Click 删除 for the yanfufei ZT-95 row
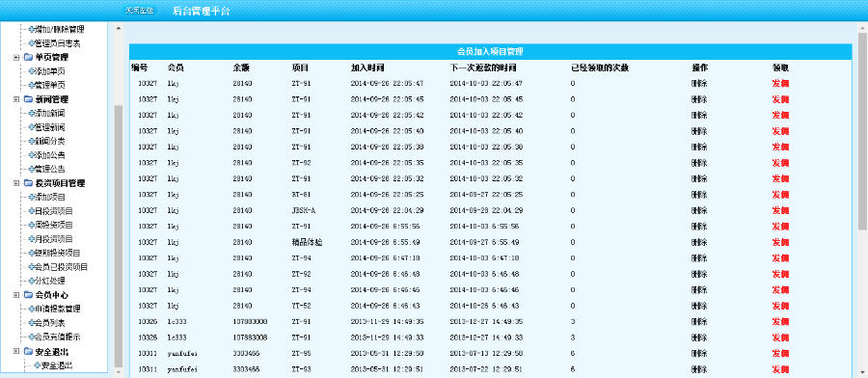868x378 pixels. click(699, 353)
